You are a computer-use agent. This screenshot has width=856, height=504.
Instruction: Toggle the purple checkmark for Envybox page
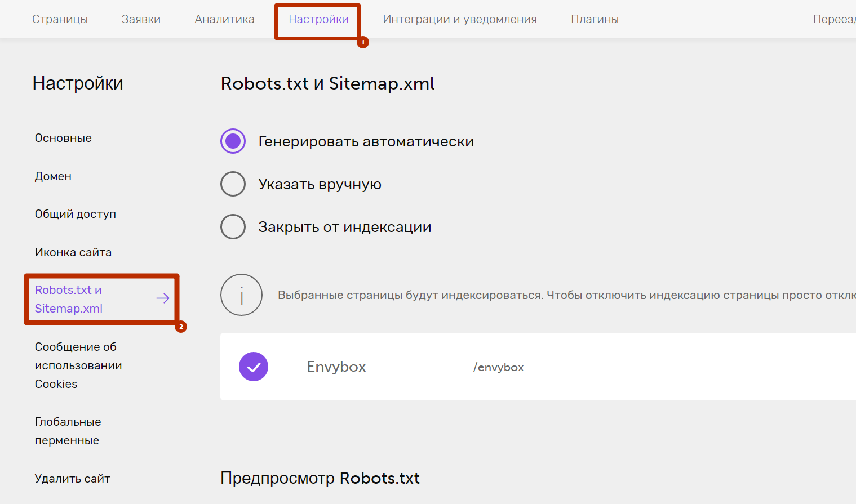coord(254,367)
